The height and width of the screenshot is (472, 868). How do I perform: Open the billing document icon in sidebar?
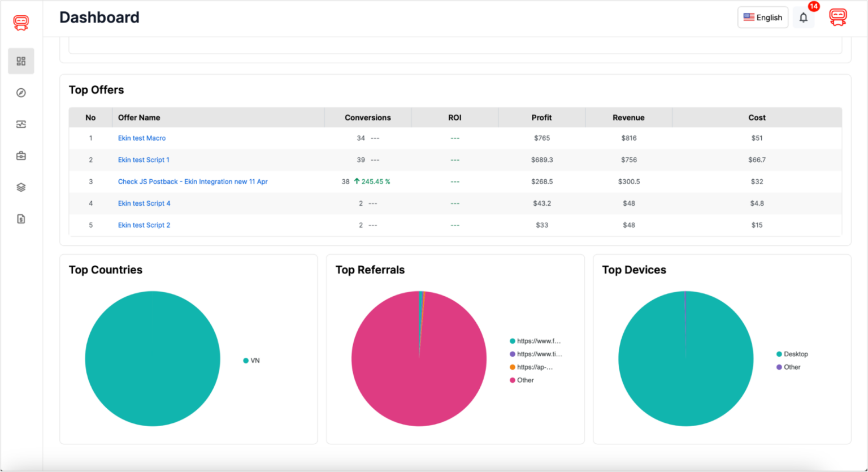pos(21,219)
